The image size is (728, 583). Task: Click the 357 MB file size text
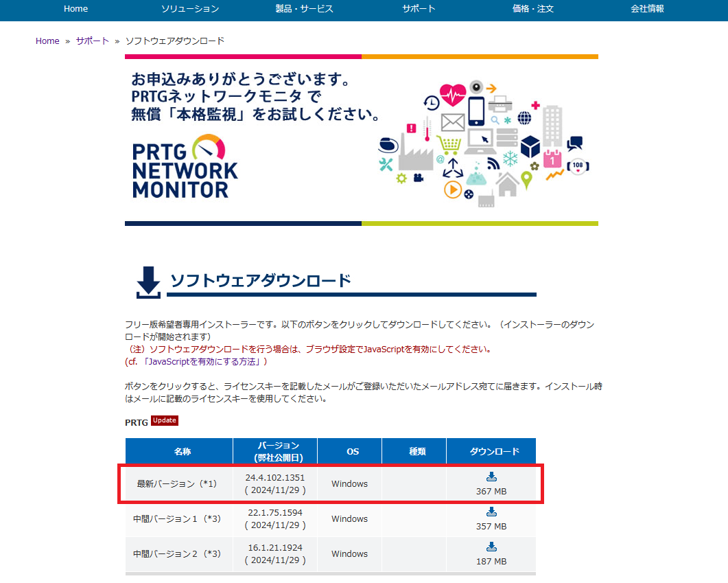[x=491, y=526]
